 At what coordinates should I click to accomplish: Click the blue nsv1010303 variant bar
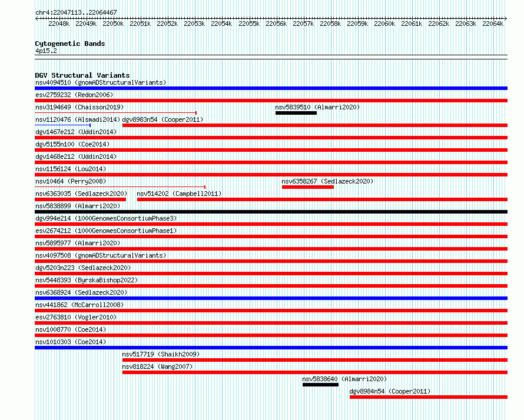pos(271,348)
